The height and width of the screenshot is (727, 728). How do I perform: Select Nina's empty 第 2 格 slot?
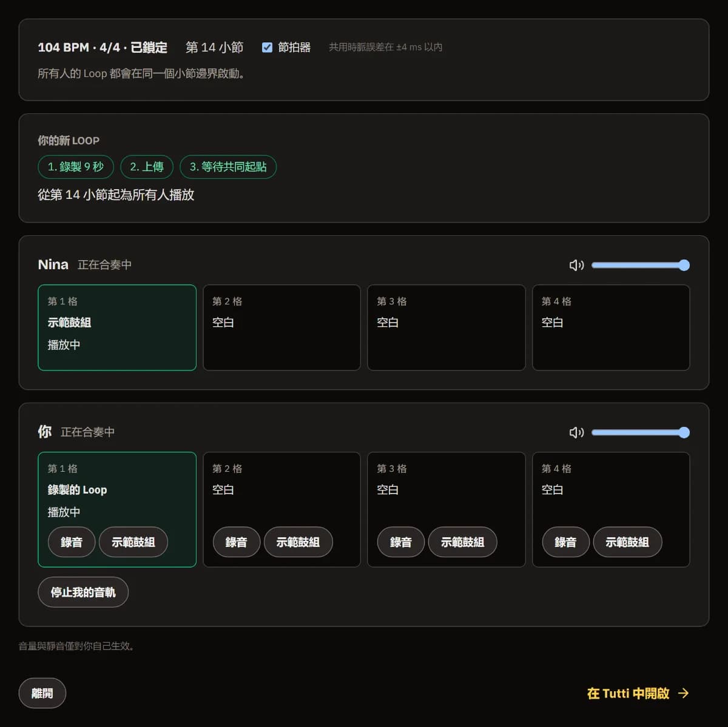click(x=281, y=327)
